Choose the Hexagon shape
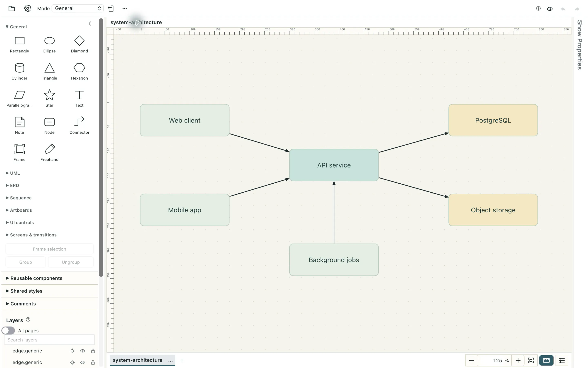Screen dimensions: 588x368 79,72
